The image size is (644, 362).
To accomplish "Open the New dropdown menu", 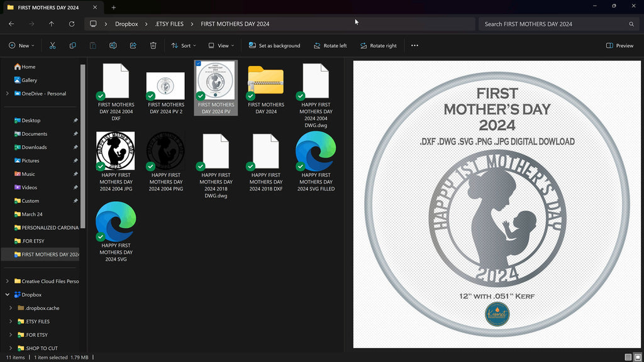I will point(21,45).
